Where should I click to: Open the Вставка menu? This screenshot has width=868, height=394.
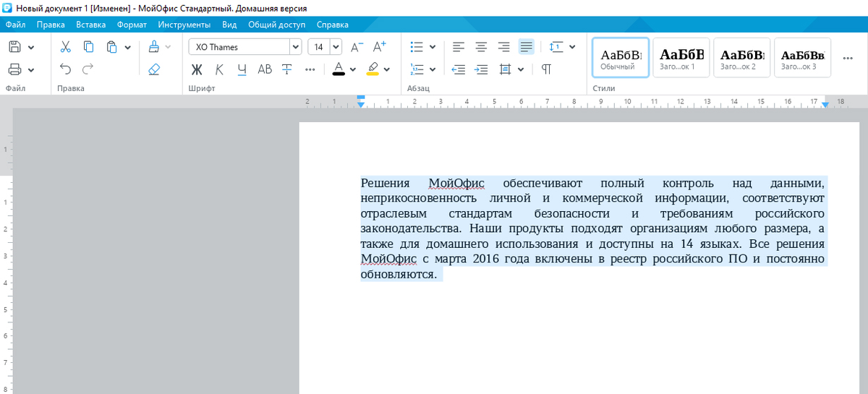click(x=91, y=25)
